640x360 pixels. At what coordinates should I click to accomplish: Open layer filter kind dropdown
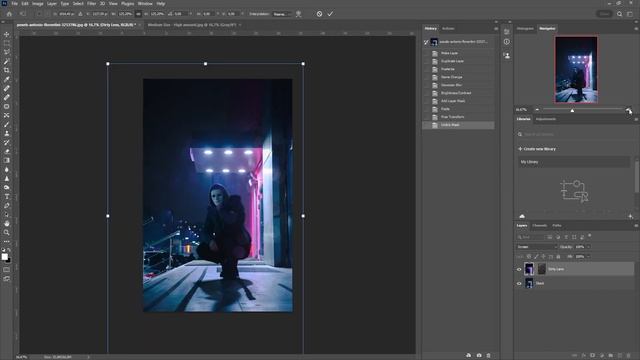click(531, 237)
